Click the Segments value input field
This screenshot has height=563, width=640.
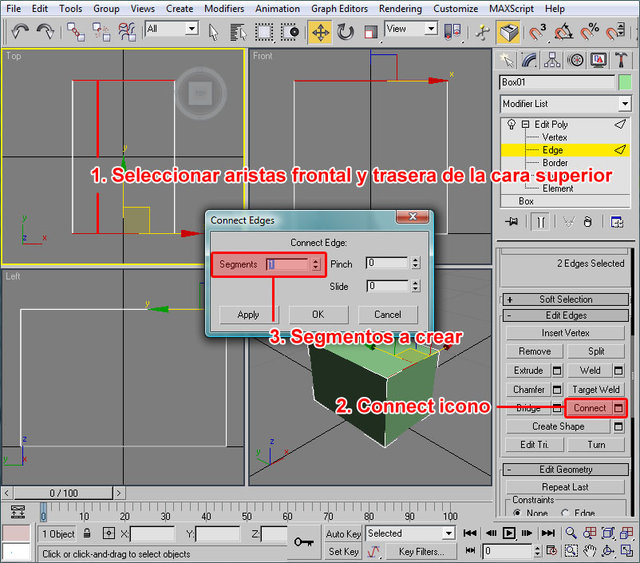(x=288, y=264)
